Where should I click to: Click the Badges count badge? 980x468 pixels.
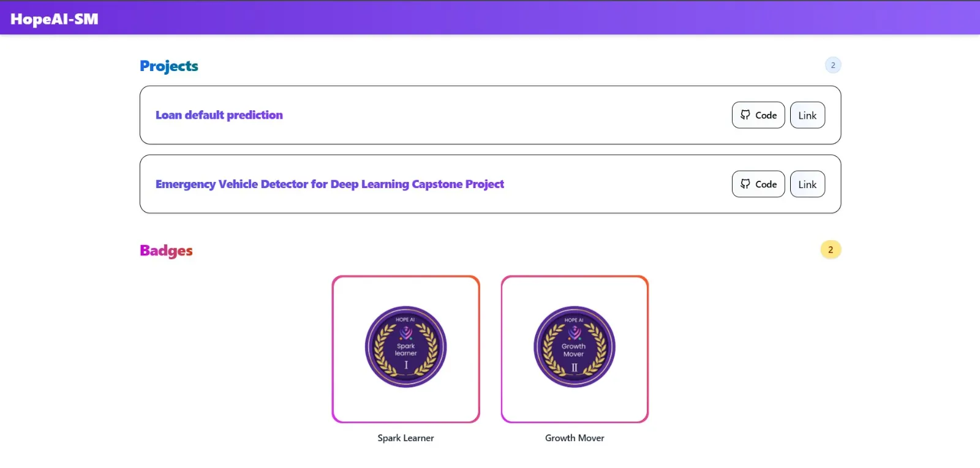pos(831,249)
